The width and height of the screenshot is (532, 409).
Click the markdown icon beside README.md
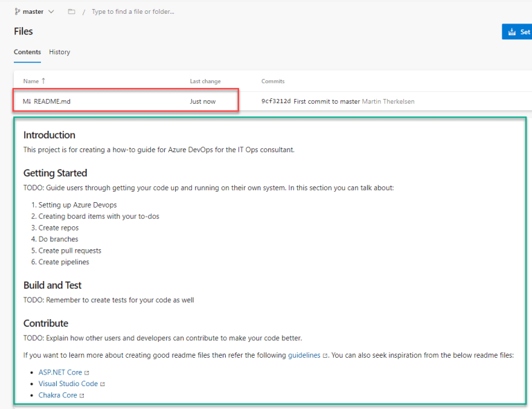coord(27,101)
